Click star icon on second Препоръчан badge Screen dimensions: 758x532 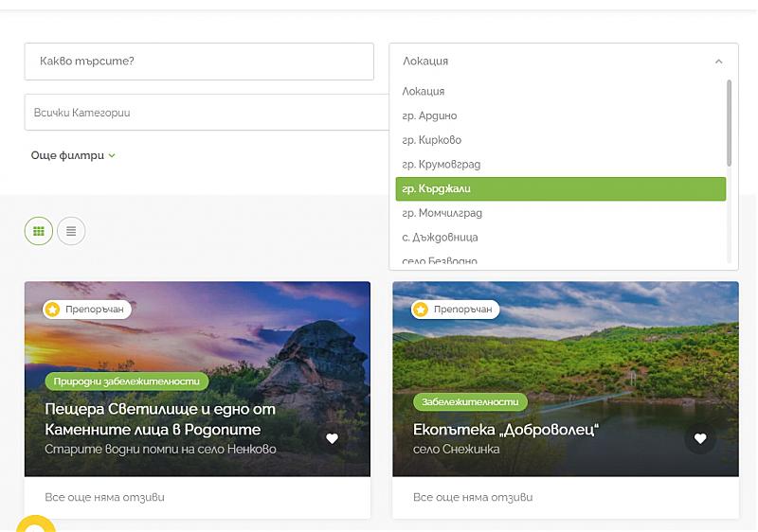pyautogui.click(x=422, y=310)
